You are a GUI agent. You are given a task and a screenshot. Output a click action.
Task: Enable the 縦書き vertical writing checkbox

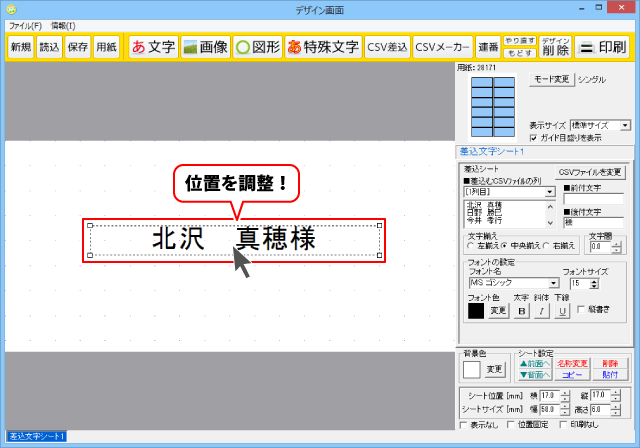(x=582, y=311)
